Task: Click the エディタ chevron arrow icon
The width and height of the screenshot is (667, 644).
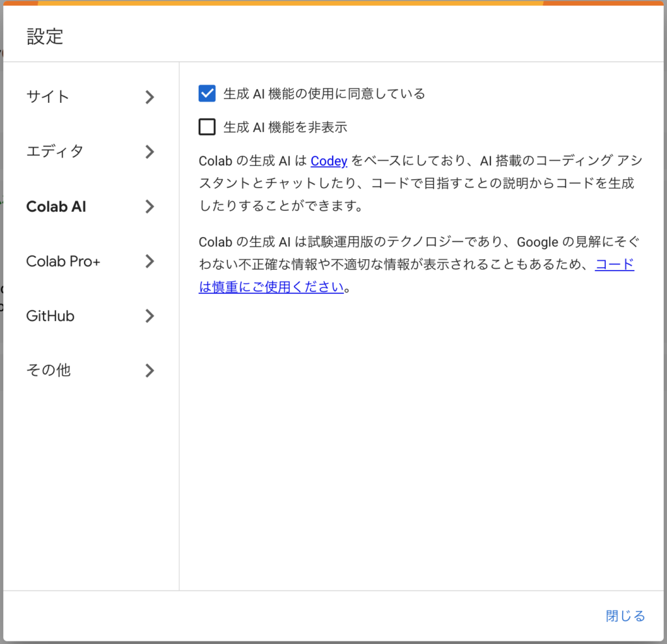Action: tap(149, 151)
